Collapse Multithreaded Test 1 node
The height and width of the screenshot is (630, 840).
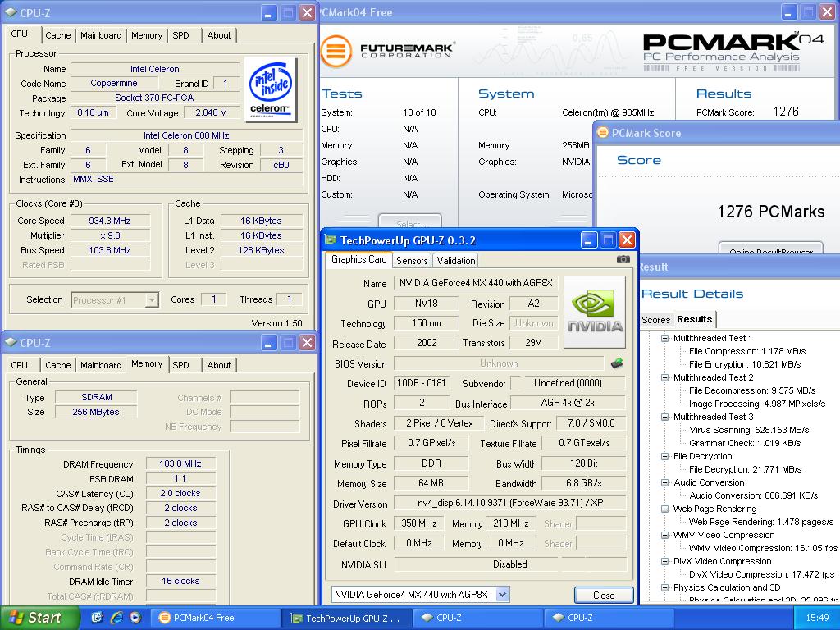coord(664,338)
